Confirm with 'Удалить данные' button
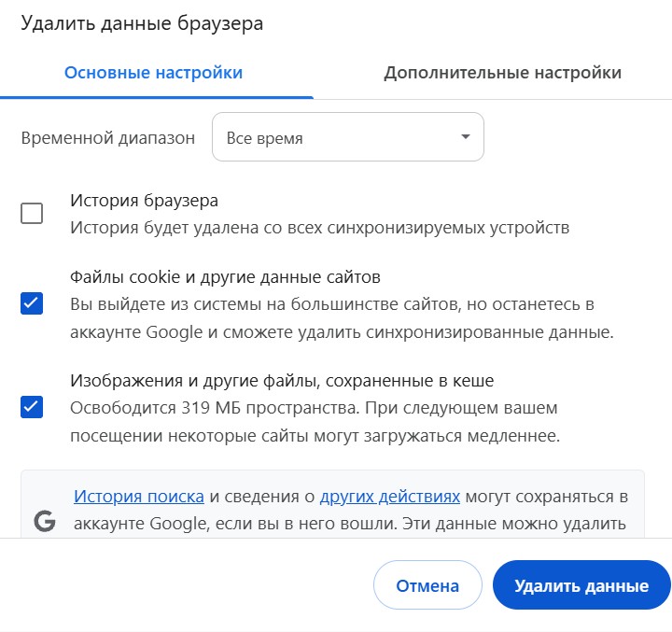This screenshot has height=632, width=672. (x=581, y=584)
